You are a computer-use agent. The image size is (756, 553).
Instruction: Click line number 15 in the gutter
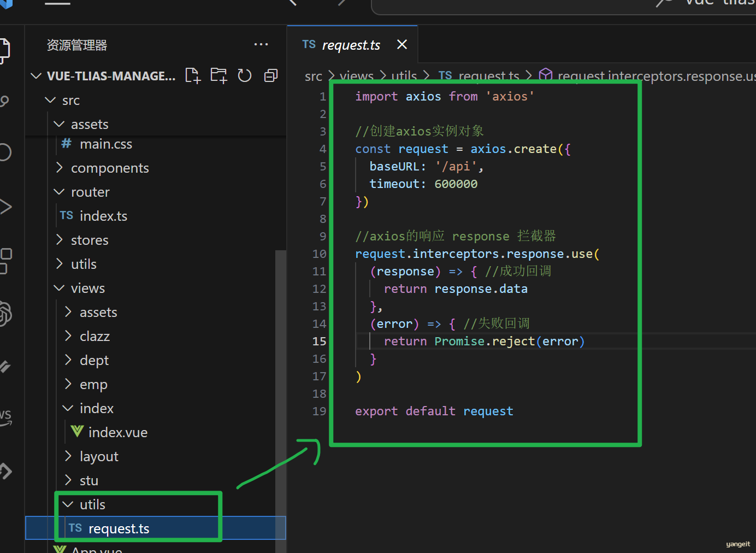[x=320, y=342]
